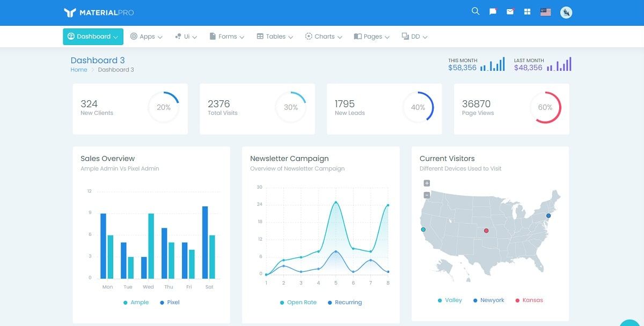Open the user profile avatar
The width and height of the screenshot is (644, 326).
tap(566, 12)
